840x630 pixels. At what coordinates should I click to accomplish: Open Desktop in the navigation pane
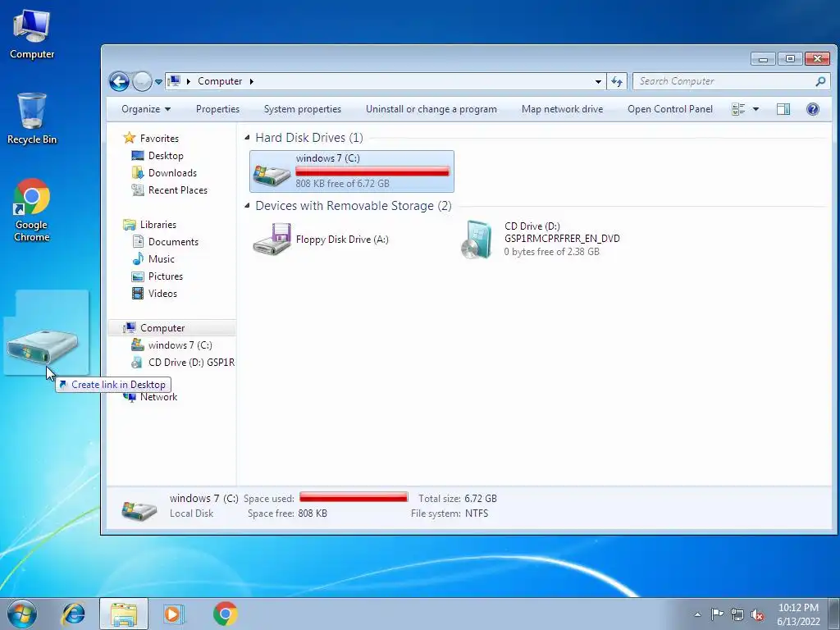click(x=158, y=156)
